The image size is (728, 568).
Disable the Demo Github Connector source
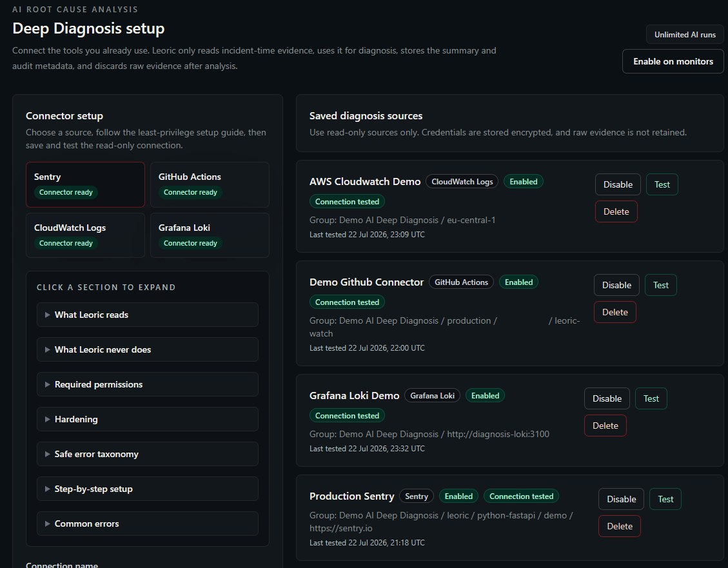point(616,285)
